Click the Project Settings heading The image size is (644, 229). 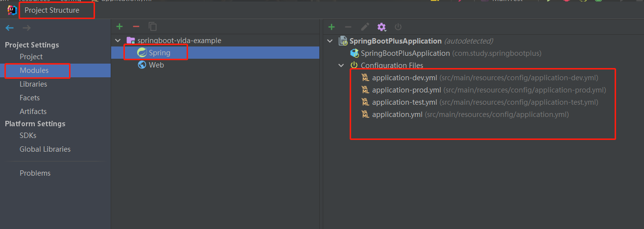tap(32, 45)
